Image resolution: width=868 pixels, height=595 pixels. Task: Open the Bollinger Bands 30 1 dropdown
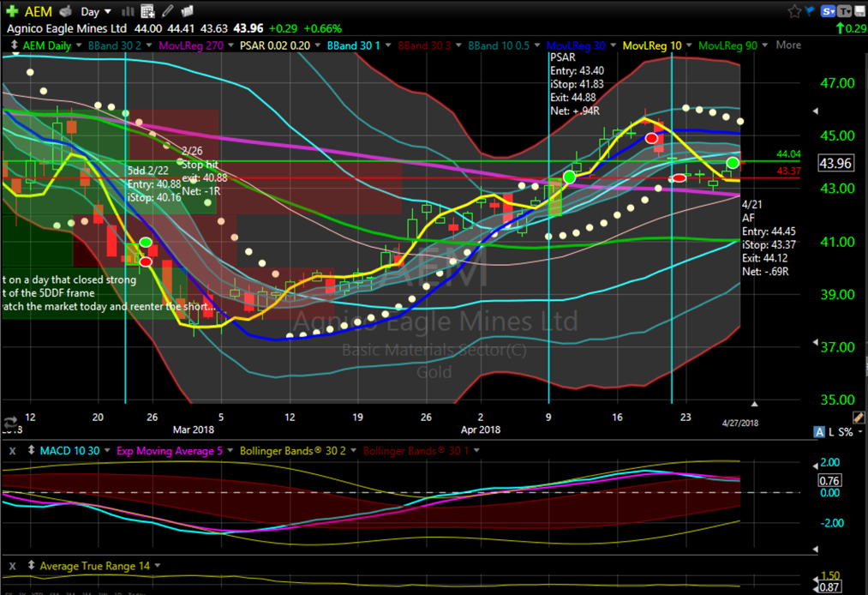tap(476, 451)
